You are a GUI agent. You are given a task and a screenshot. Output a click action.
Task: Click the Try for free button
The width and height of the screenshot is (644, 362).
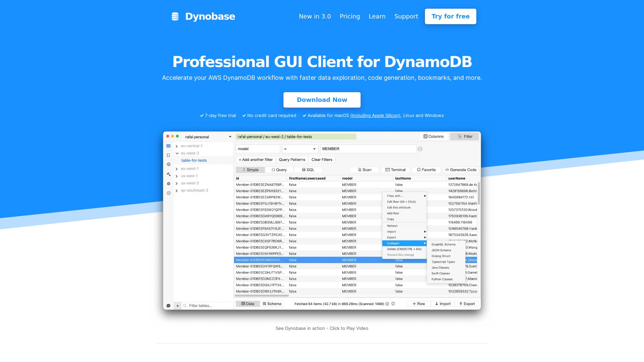tap(450, 16)
